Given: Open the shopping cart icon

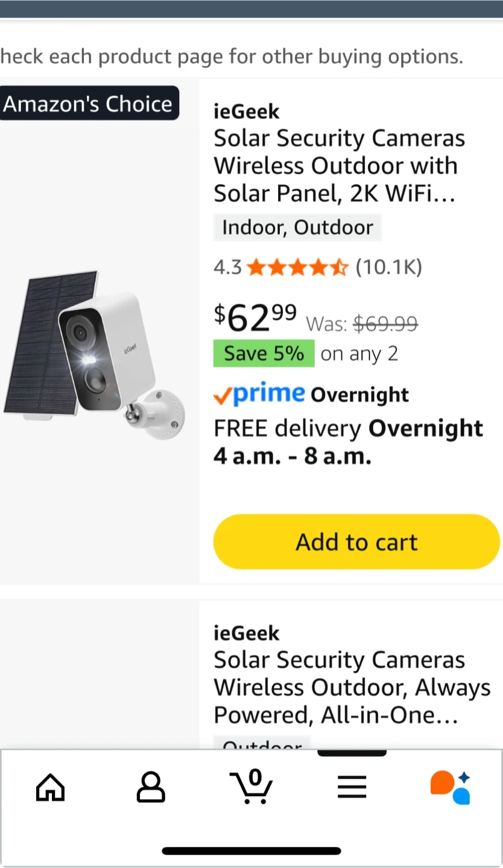Looking at the screenshot, I should [x=251, y=787].
